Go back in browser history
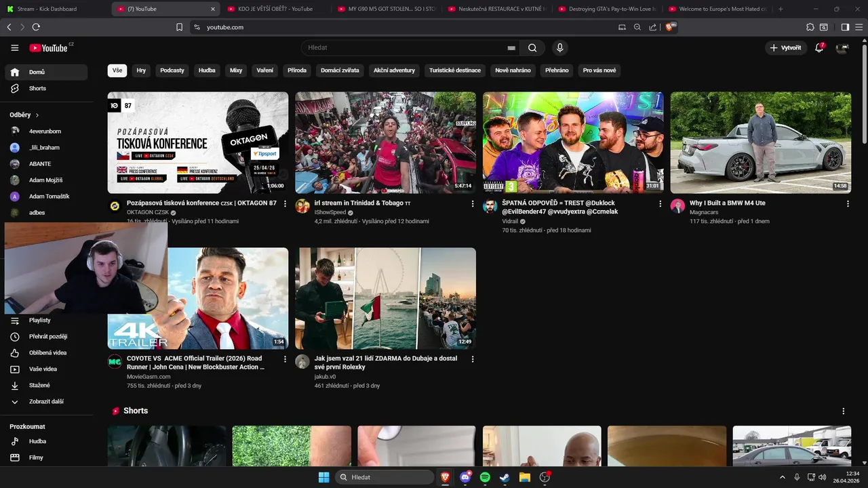Viewport: 868px width, 488px height. point(9,27)
